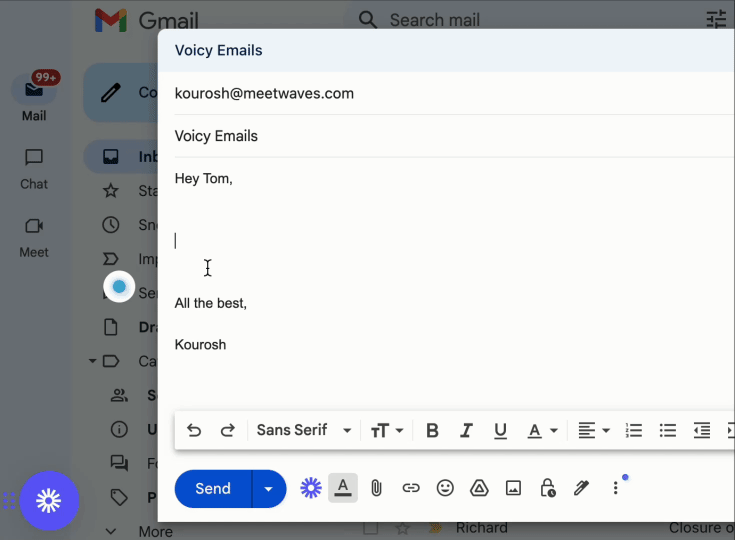735x540 pixels.
Task: Collapse the Categories arrow
Action: pos(92,361)
